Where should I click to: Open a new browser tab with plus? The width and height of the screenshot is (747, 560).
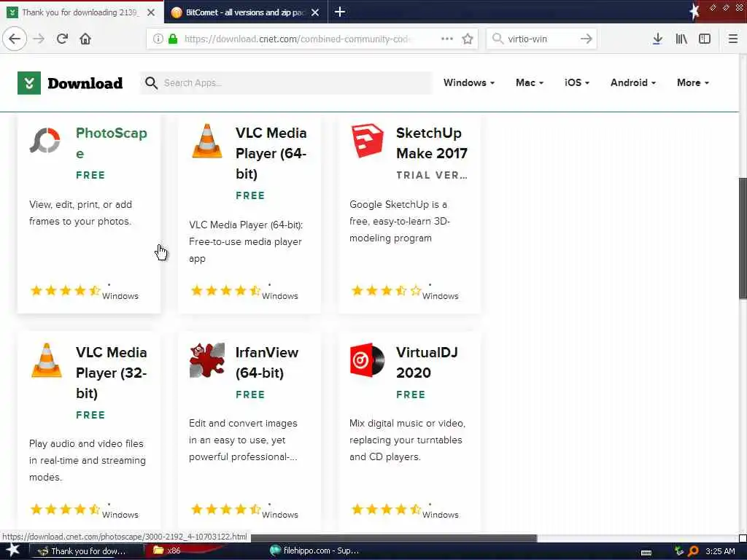[x=340, y=12]
